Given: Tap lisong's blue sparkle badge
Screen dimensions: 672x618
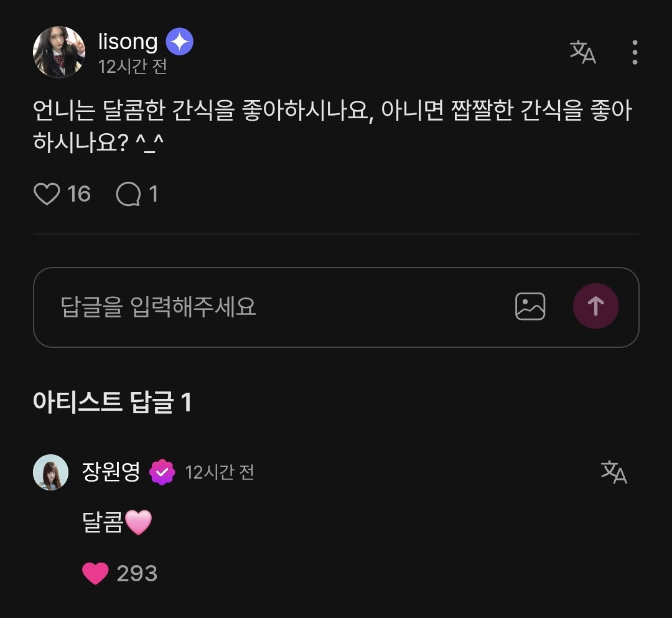Looking at the screenshot, I should [x=180, y=42].
